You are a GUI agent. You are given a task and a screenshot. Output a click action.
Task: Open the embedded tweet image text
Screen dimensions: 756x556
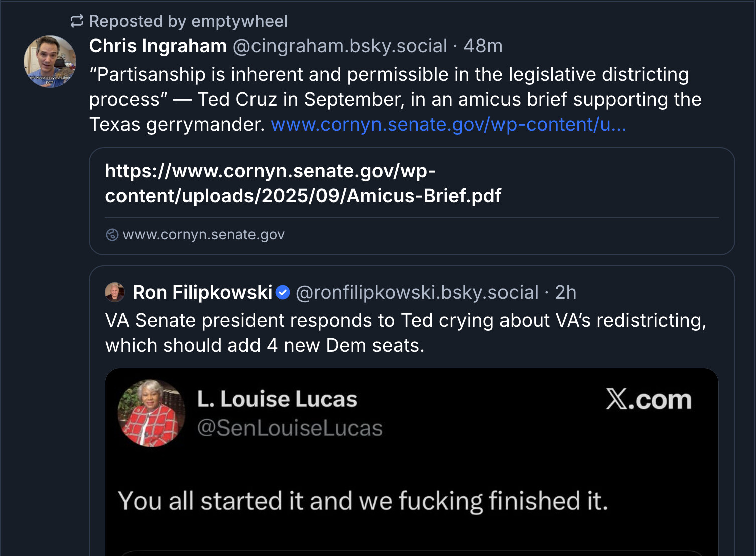coord(363,501)
